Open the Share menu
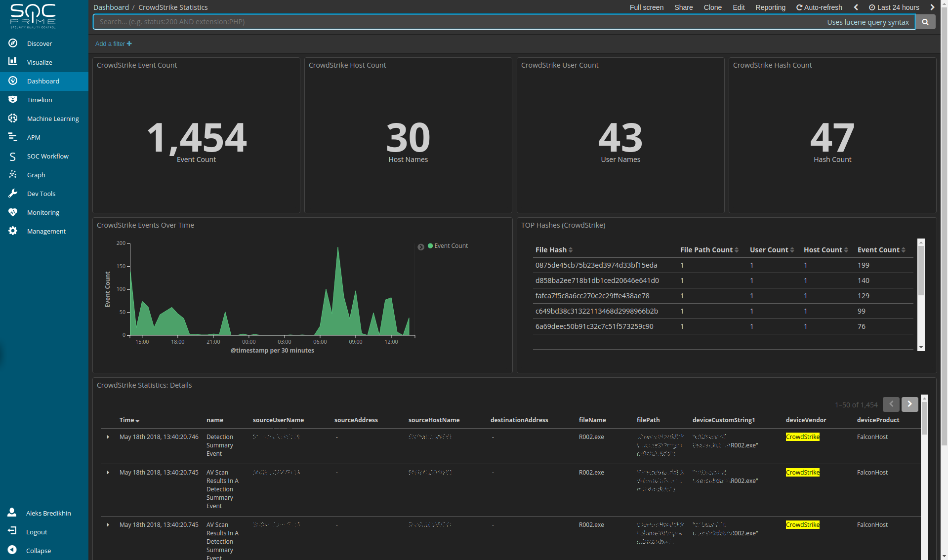Screen dimensions: 948x560 [x=683, y=7]
